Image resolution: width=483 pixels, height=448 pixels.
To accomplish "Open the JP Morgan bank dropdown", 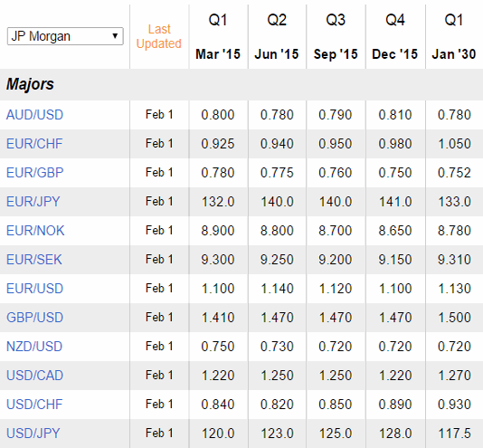I will coord(65,36).
